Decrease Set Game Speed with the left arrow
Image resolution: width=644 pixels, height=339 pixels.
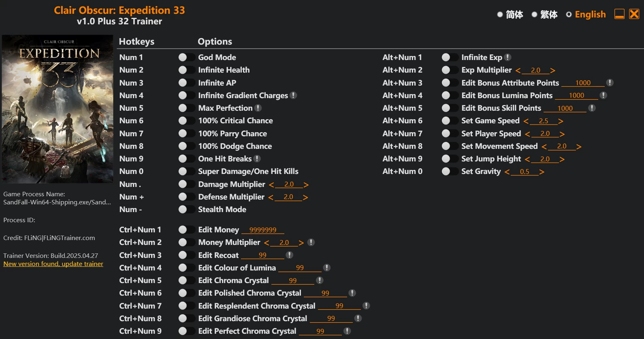tap(526, 121)
